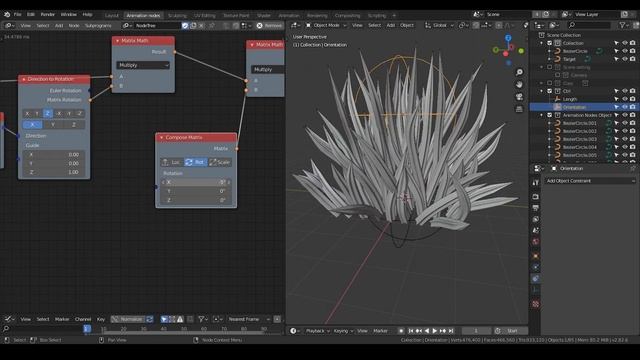Unlink the NodeTree with X icon
Viewport: 640px width, 360px height.
pos(201,25)
